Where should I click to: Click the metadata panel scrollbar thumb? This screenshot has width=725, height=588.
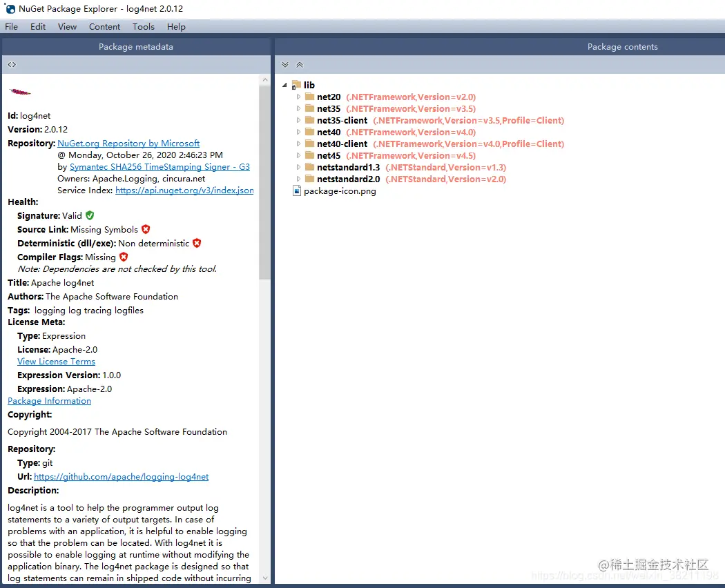click(x=265, y=183)
